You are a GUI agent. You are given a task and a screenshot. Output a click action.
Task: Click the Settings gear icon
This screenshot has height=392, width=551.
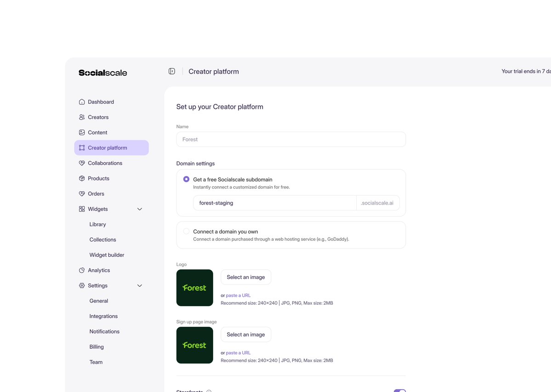(x=82, y=285)
